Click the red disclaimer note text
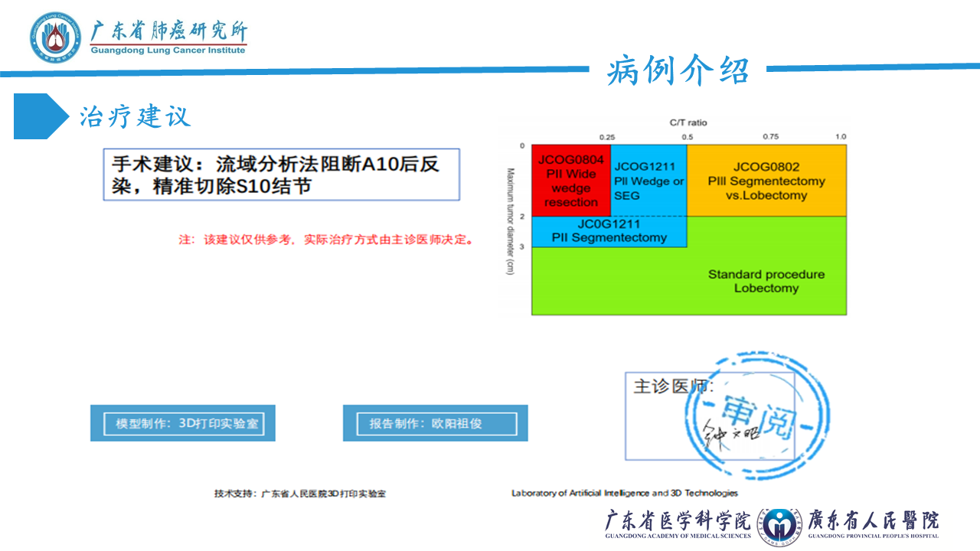The image size is (980, 551). click(x=327, y=240)
